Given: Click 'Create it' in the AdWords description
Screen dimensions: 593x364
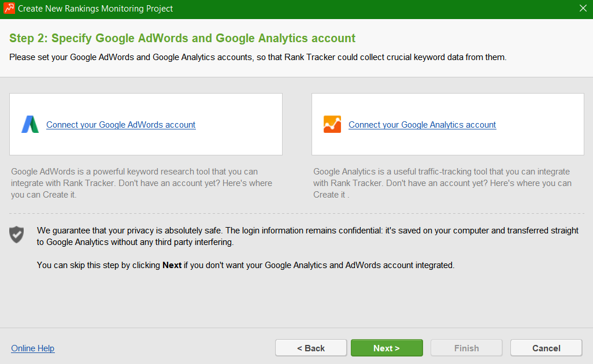Looking at the screenshot, I should (60, 195).
